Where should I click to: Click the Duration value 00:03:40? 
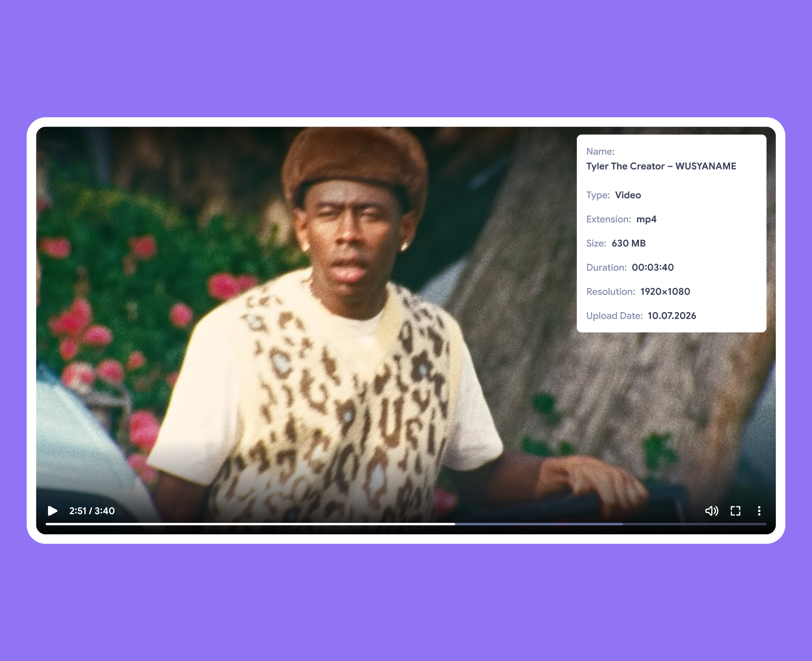(653, 267)
